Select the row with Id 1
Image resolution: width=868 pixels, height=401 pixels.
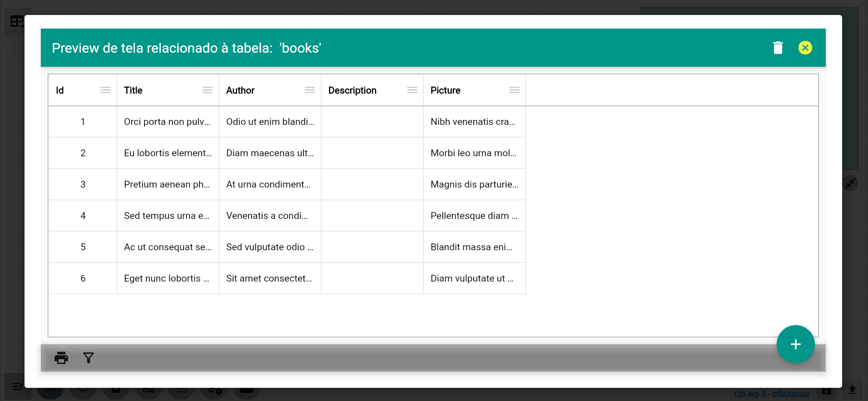tap(287, 122)
